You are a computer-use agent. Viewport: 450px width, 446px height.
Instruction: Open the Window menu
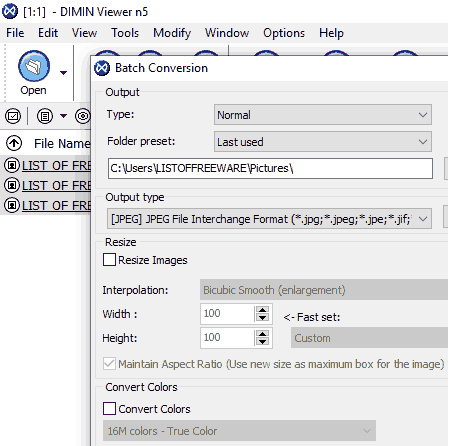tap(227, 33)
